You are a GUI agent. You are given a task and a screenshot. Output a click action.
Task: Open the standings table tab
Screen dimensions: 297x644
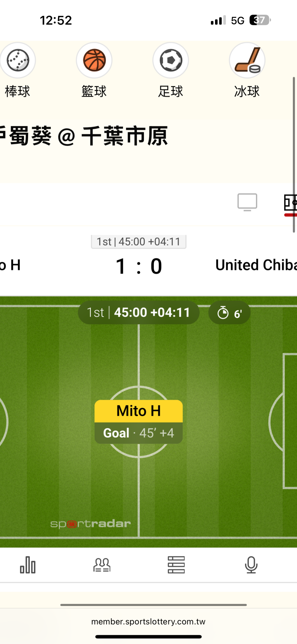click(x=176, y=565)
